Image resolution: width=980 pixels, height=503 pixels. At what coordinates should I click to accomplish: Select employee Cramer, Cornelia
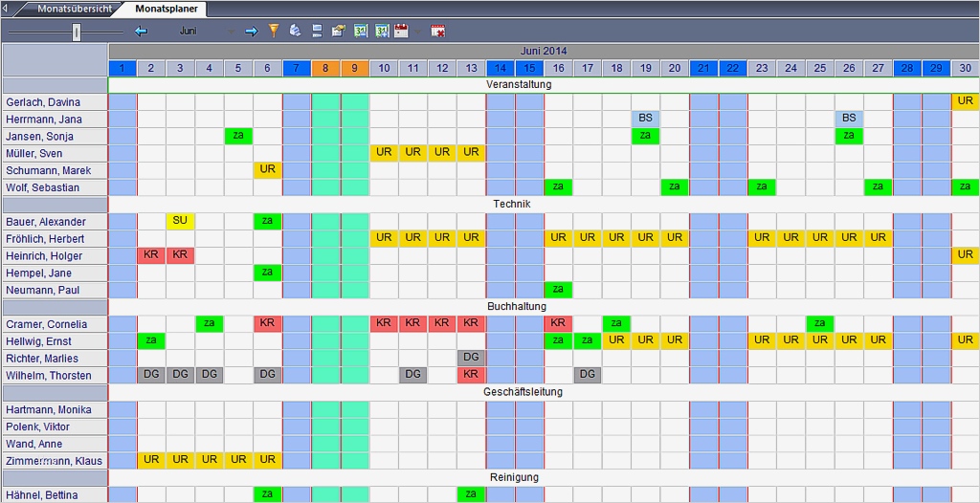[x=55, y=324]
